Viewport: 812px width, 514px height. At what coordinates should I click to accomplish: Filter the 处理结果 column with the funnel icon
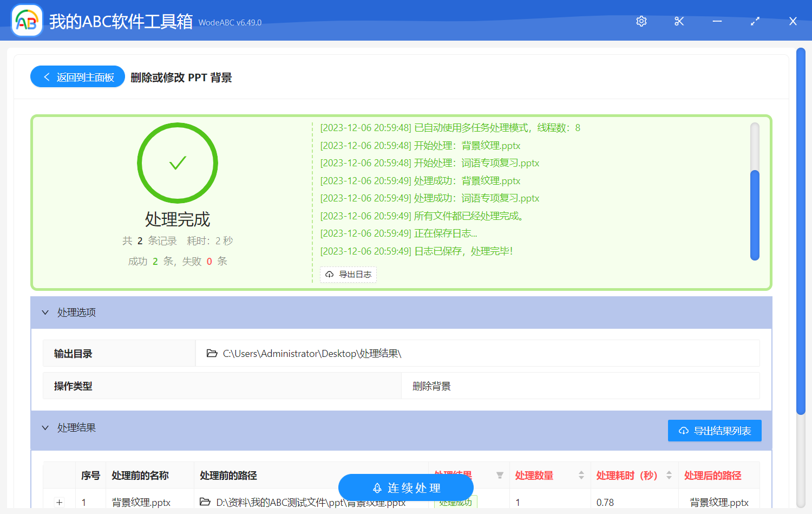(500, 476)
